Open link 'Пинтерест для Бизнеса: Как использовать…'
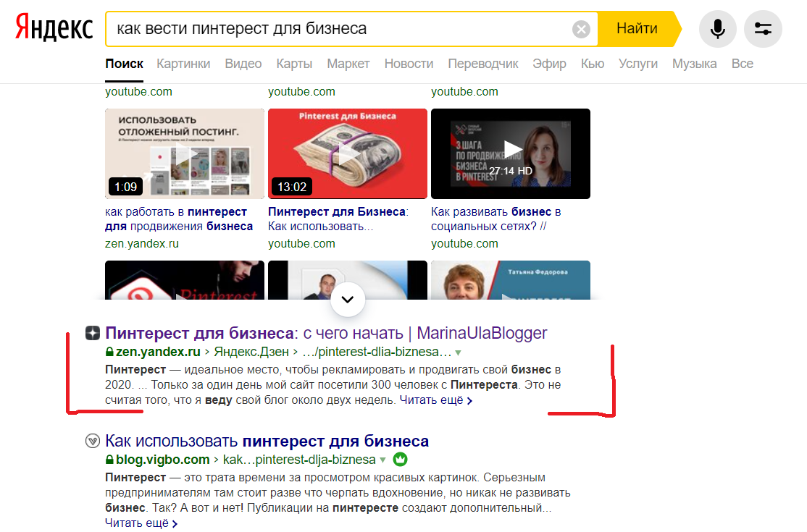807x532 pixels. pyautogui.click(x=338, y=219)
